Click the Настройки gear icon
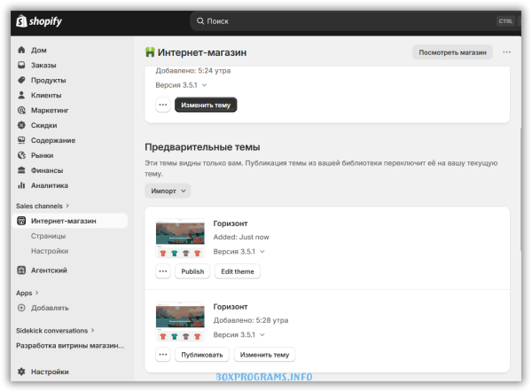The width and height of the screenshot is (532, 392). [21, 372]
